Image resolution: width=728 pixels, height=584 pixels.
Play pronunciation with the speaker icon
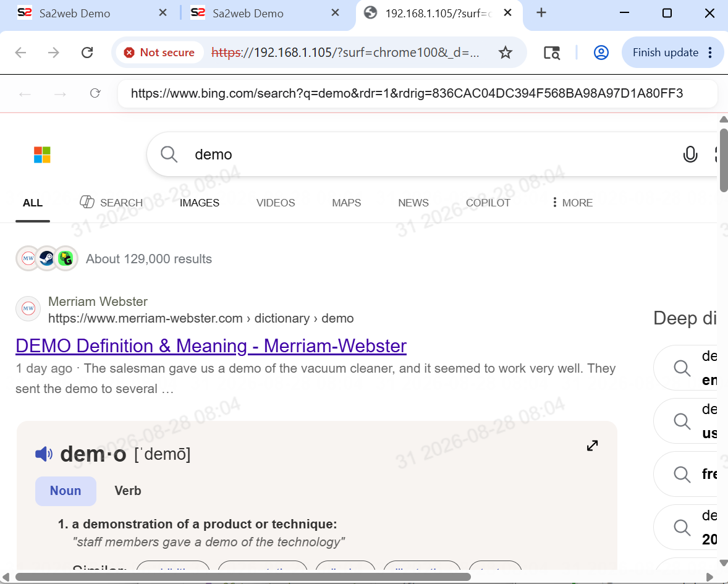[x=44, y=454]
